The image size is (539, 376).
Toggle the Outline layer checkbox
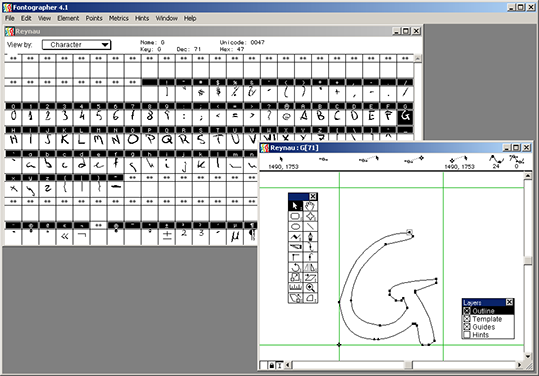click(x=467, y=311)
